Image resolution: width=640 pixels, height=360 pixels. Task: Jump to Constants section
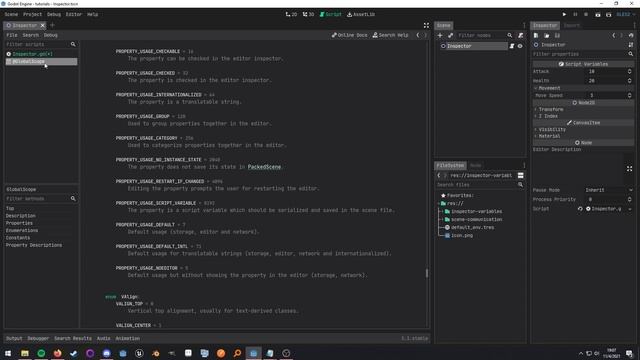tap(18, 238)
